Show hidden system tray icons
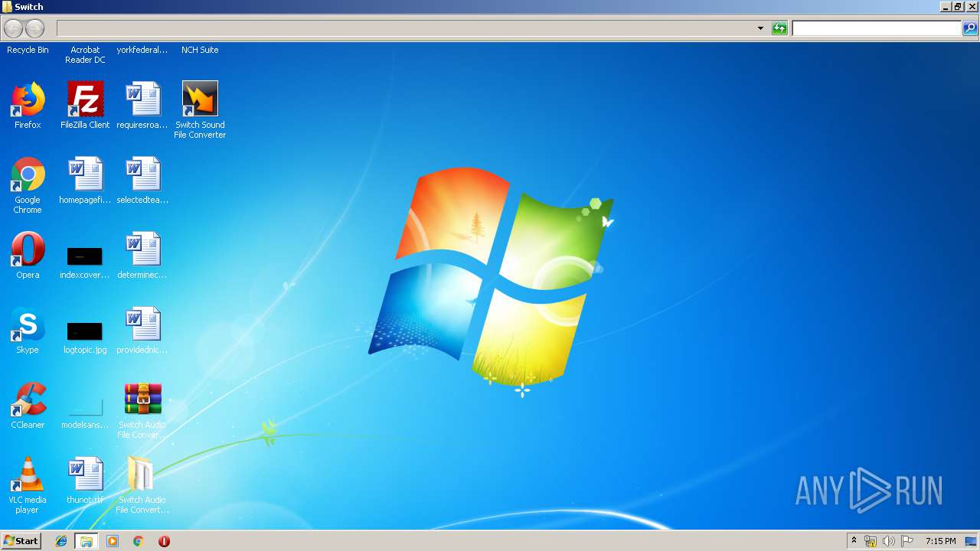980x551 pixels. coord(854,541)
